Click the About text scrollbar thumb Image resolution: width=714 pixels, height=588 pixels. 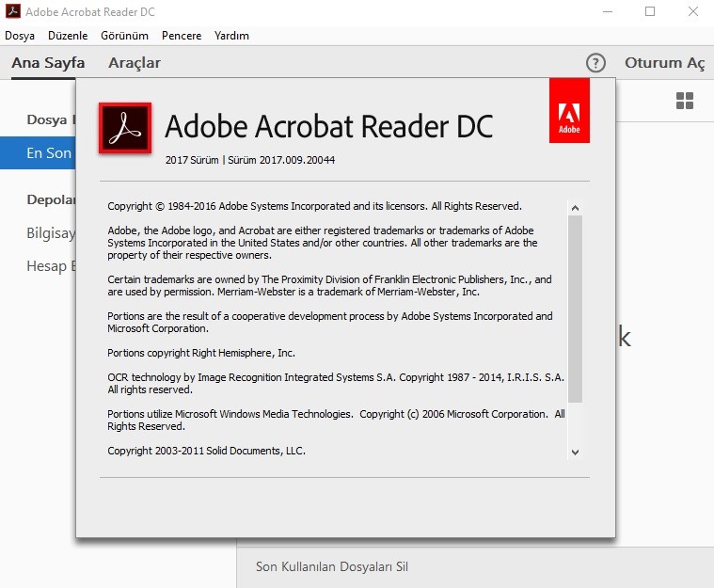[575, 310]
